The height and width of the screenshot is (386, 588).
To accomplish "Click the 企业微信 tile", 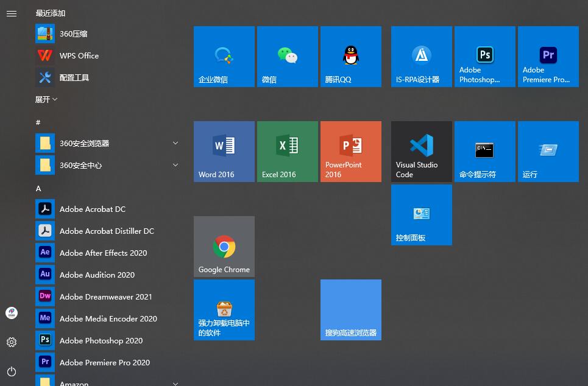I will pyautogui.click(x=224, y=57).
